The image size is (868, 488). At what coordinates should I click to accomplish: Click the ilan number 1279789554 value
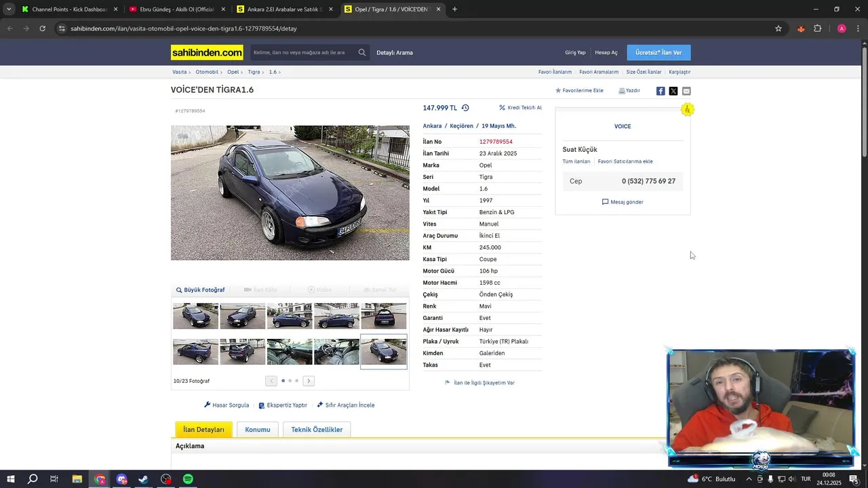(496, 142)
